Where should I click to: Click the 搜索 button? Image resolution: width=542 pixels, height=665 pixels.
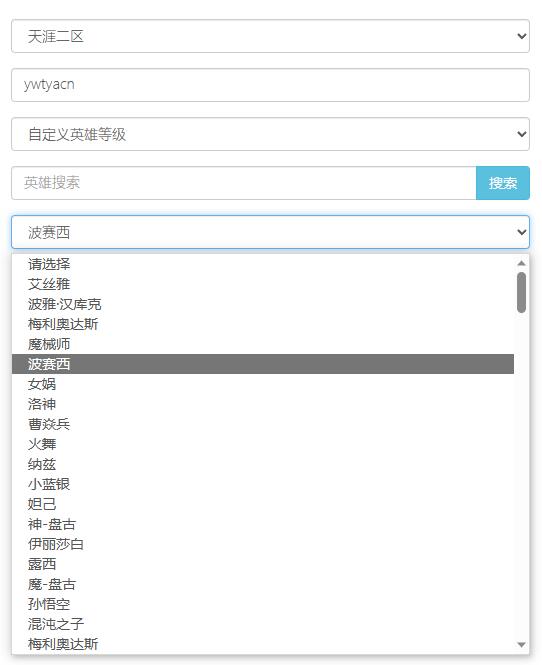click(503, 183)
